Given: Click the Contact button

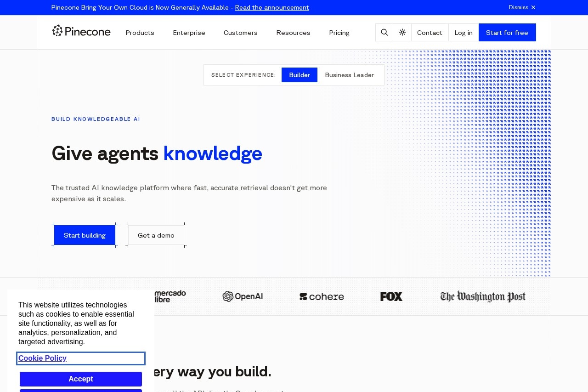Looking at the screenshot, I should coord(430,33).
